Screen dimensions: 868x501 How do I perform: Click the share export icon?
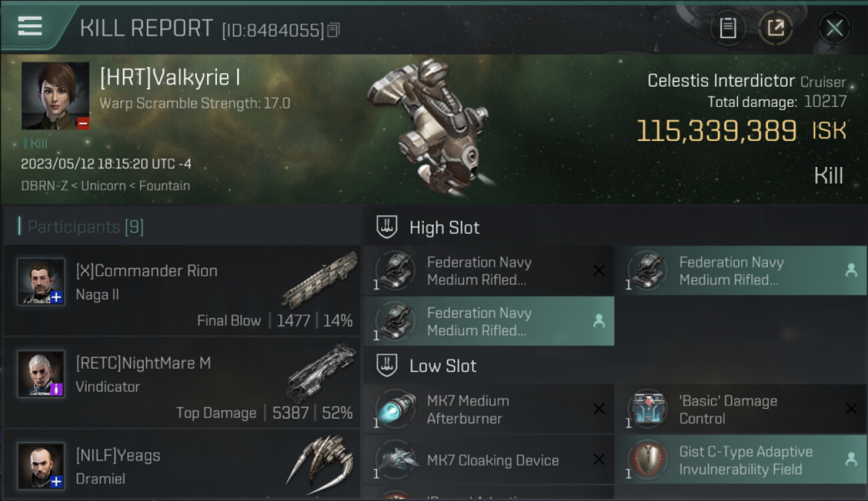coord(775,28)
